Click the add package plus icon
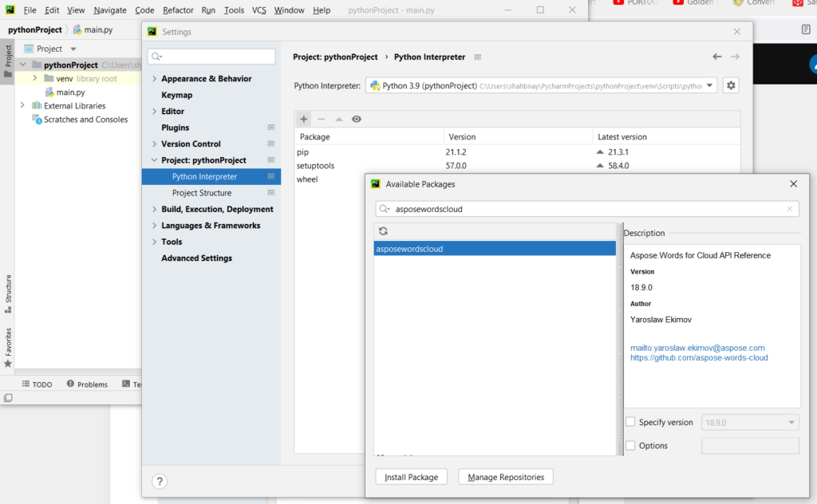817x504 pixels. tap(304, 120)
